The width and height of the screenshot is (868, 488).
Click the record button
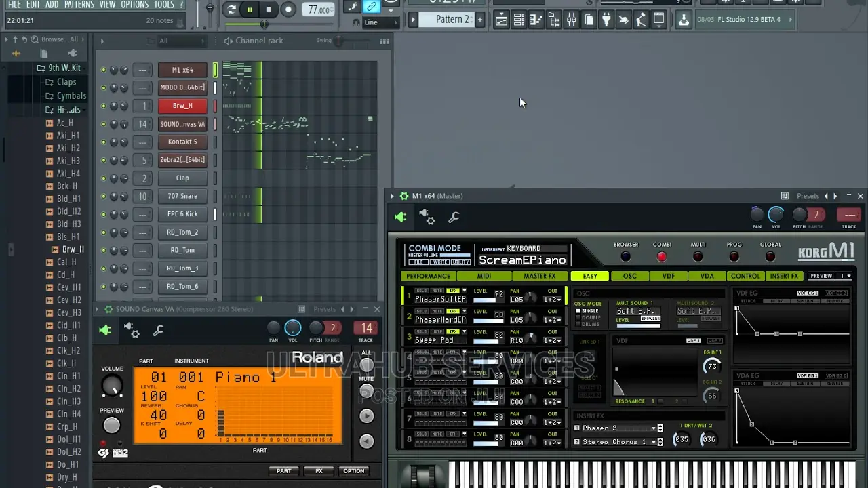288,9
